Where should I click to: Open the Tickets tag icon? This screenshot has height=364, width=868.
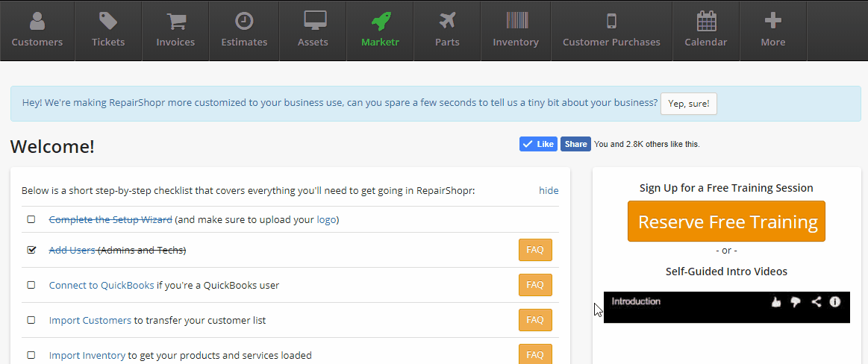click(x=108, y=21)
